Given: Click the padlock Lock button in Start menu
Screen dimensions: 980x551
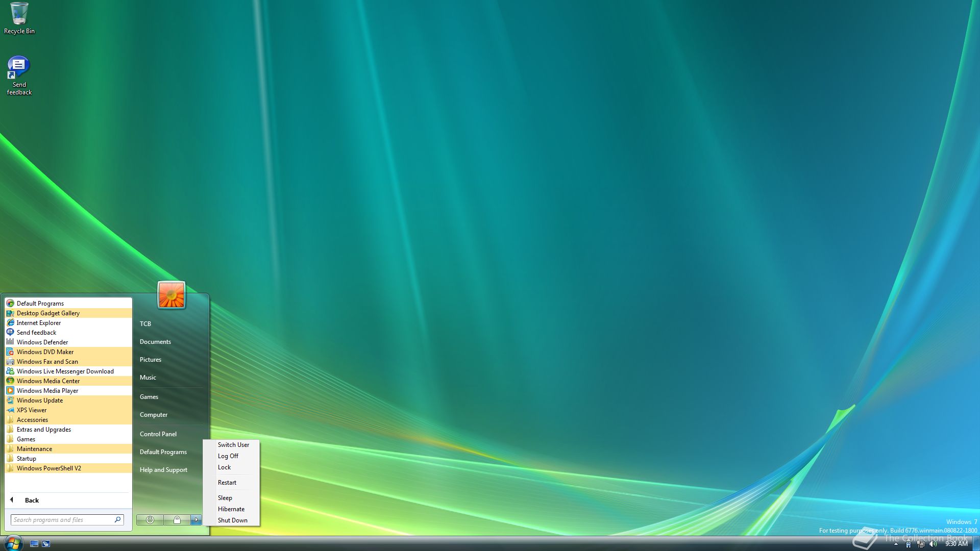Looking at the screenshot, I should [177, 520].
